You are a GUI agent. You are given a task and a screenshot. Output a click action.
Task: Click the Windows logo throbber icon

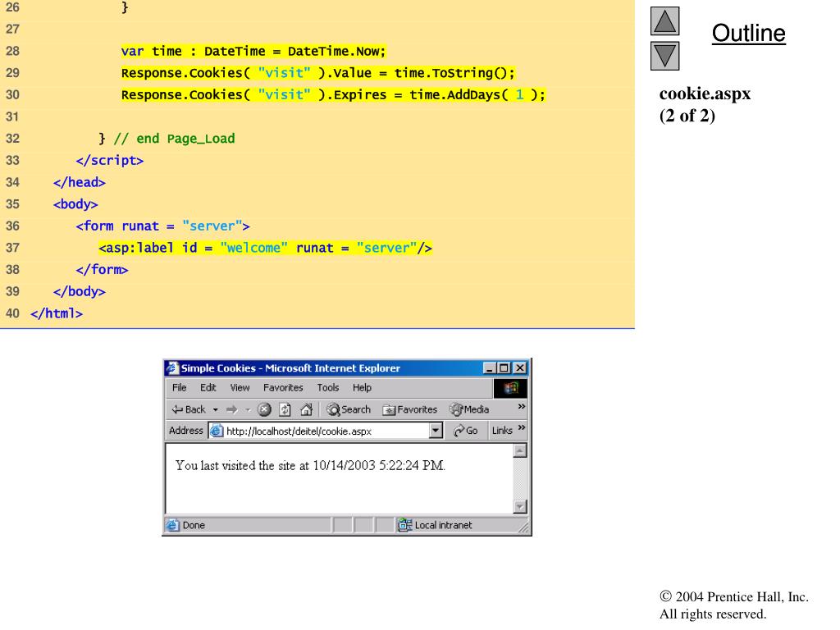510,388
